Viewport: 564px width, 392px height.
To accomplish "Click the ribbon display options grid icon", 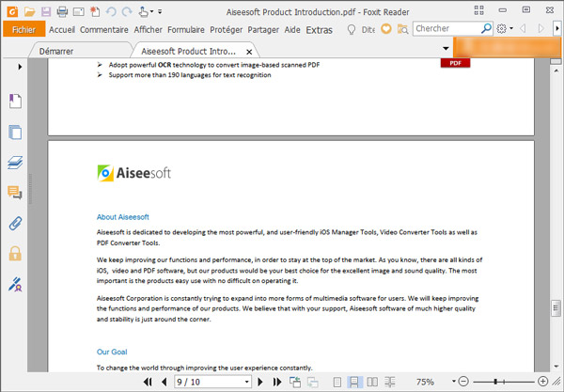I will click(x=479, y=10).
